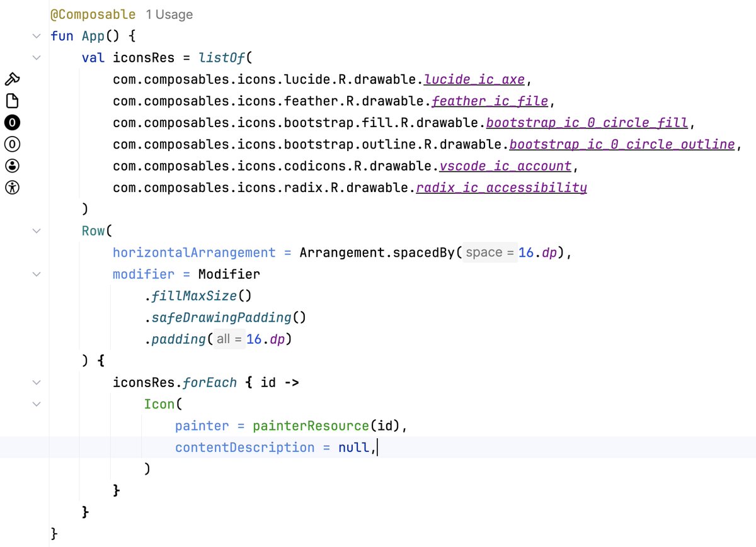This screenshot has height=547, width=756.
Task: Click the val iconsRes variable declaration name
Action: click(144, 58)
